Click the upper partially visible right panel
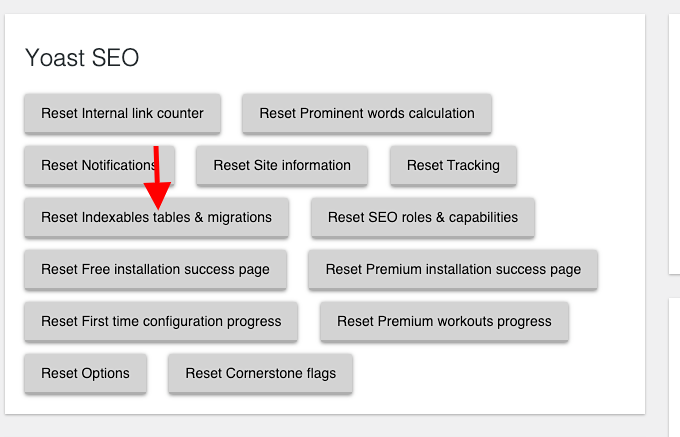 coord(674,144)
